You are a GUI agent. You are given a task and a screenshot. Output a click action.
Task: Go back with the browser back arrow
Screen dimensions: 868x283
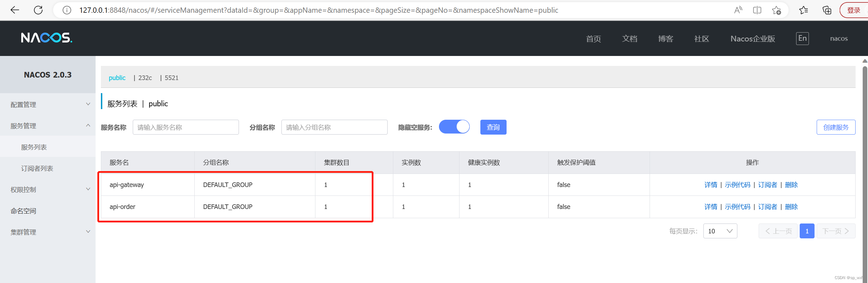tap(15, 10)
